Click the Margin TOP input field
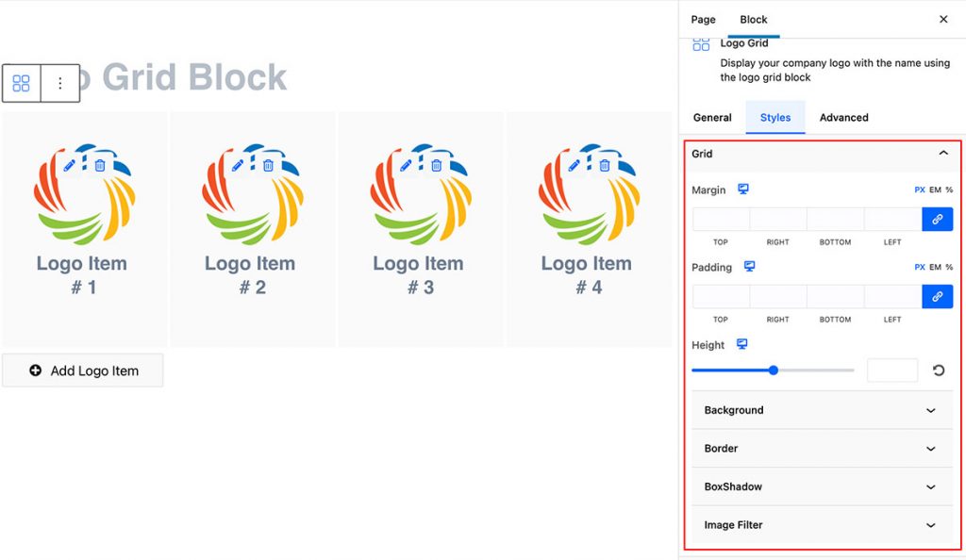The height and width of the screenshot is (560, 966). click(721, 219)
